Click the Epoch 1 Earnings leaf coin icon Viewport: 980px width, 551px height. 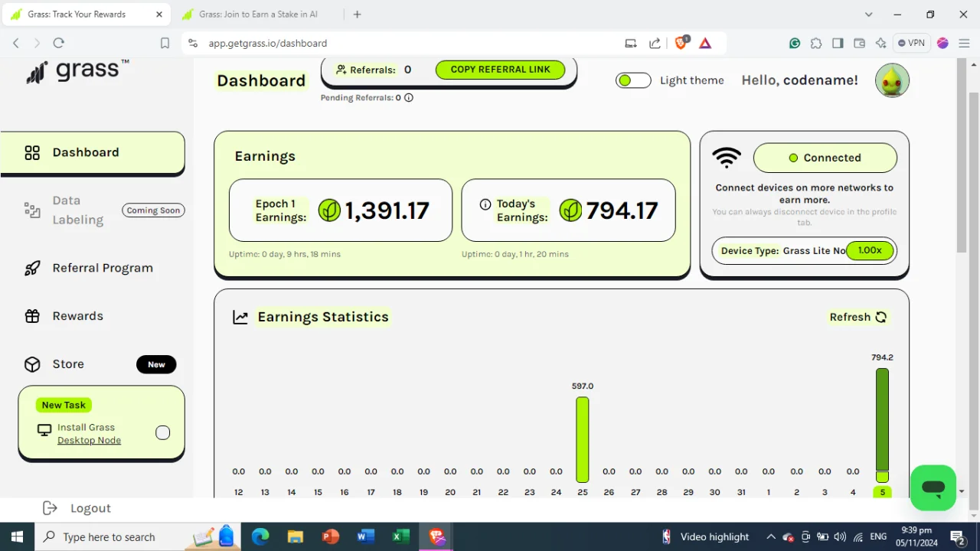tap(329, 210)
